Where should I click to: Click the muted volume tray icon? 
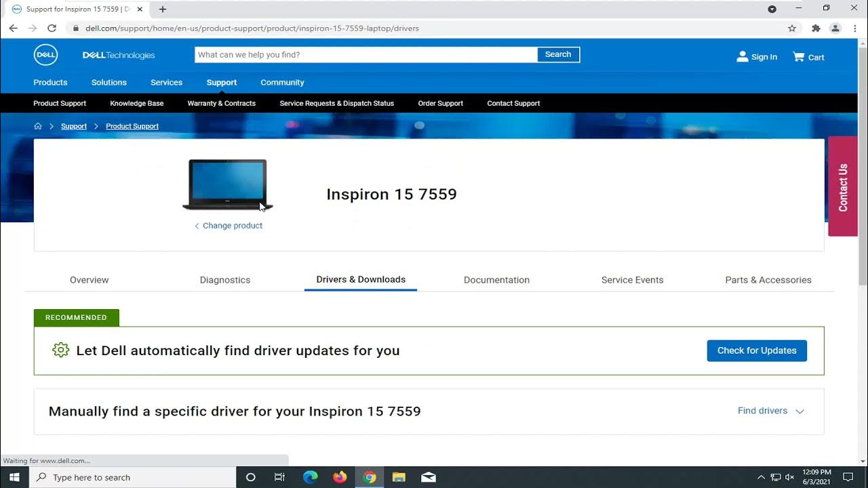click(x=790, y=477)
